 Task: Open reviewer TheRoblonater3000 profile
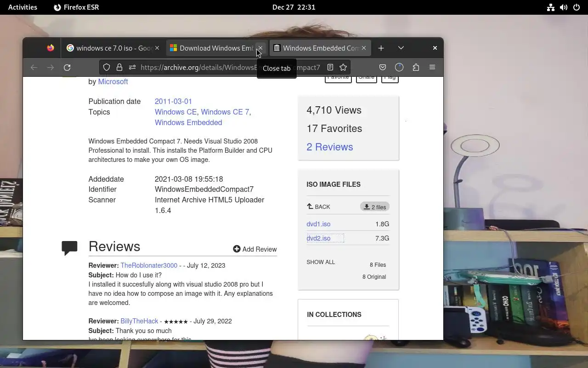149,265
